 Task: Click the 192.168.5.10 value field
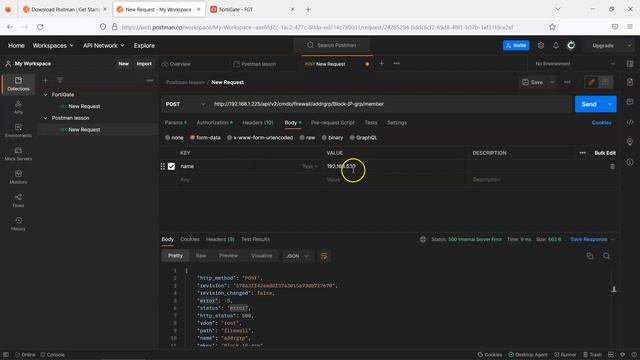click(396, 167)
